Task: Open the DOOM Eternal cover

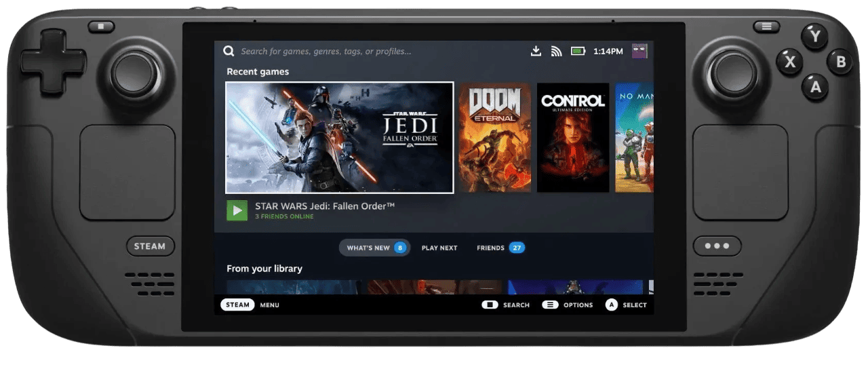Action: (x=494, y=138)
